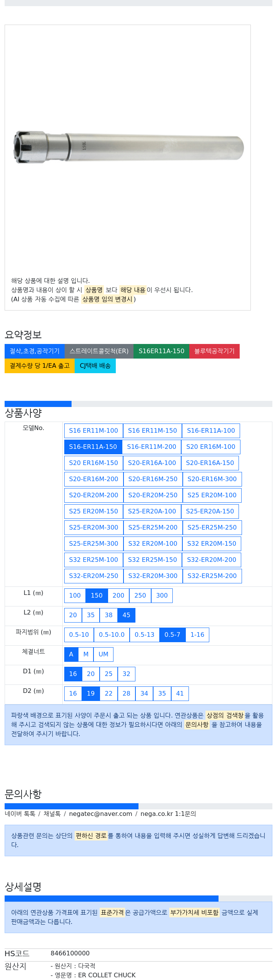Pick D2 diameter 41
This screenshot has width=277, height=980.
pos(180,693)
